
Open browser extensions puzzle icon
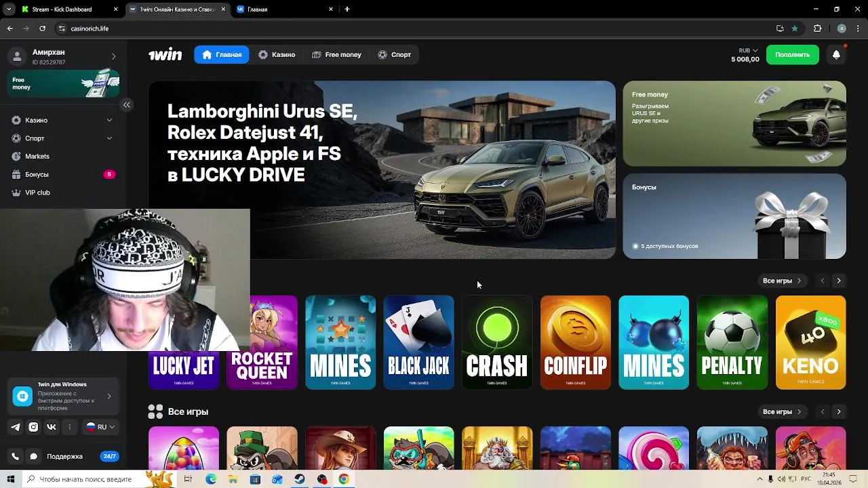point(817,28)
